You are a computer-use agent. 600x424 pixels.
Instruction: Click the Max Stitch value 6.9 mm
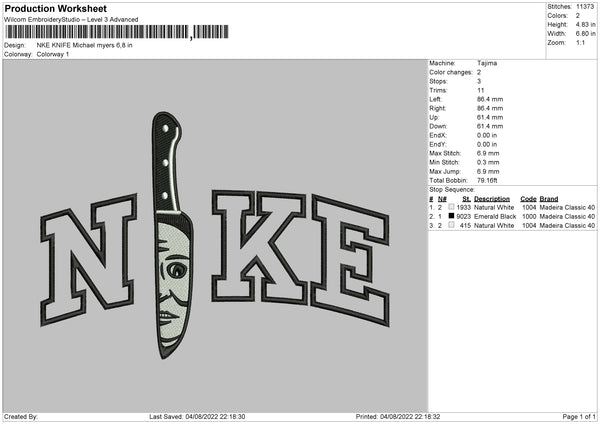488,153
